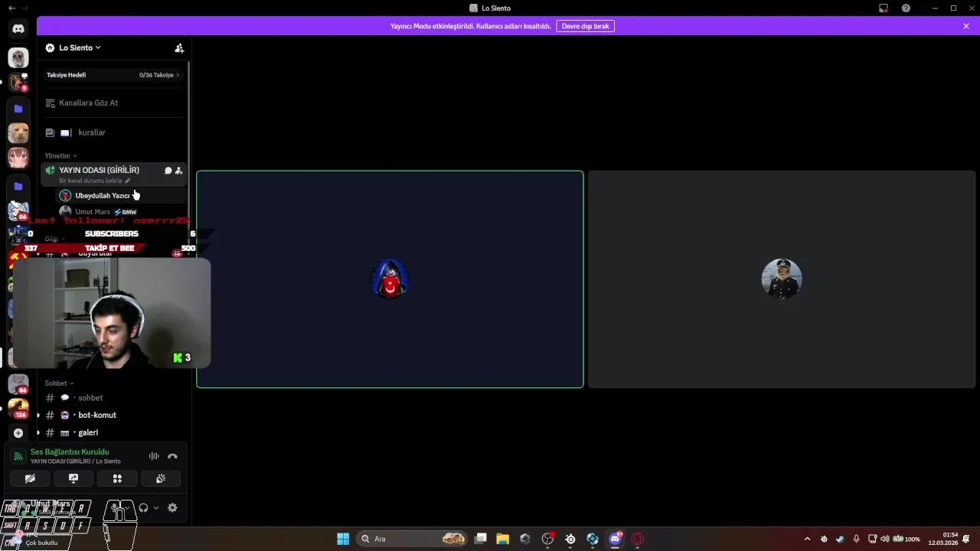Open the Windows Start menu

pos(343,539)
